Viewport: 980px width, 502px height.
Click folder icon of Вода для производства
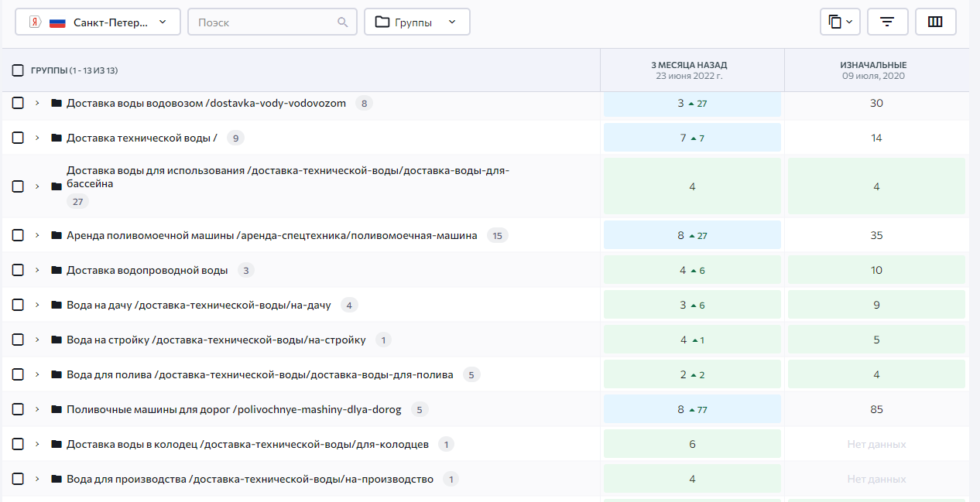[x=56, y=479]
